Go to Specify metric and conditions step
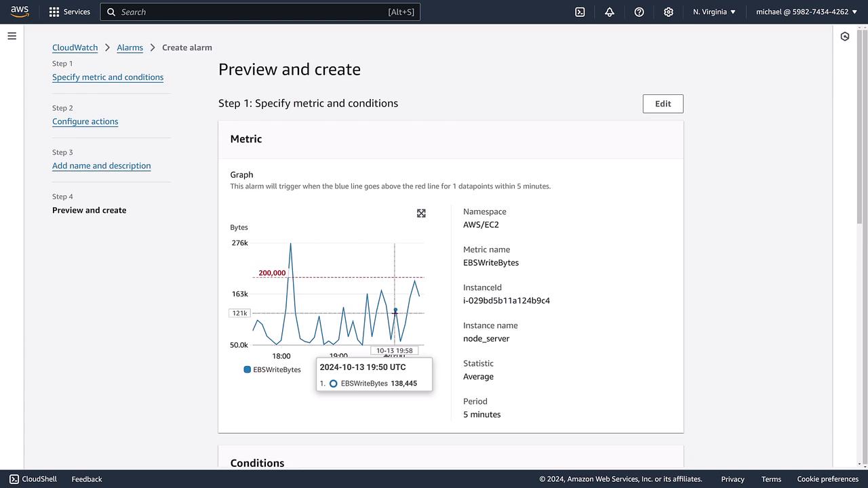868x488 pixels. pyautogui.click(x=108, y=77)
